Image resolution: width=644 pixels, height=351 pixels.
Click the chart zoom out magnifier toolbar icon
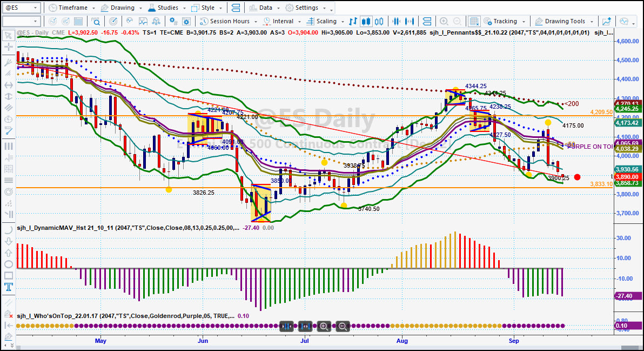pos(457,22)
